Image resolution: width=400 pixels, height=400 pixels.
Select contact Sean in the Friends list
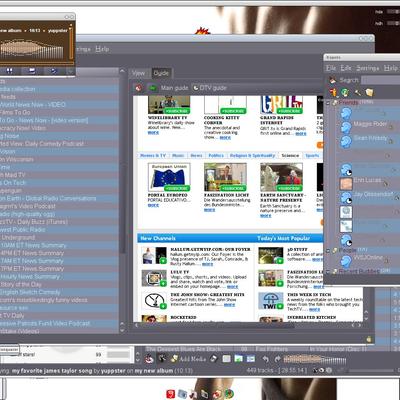point(370,138)
